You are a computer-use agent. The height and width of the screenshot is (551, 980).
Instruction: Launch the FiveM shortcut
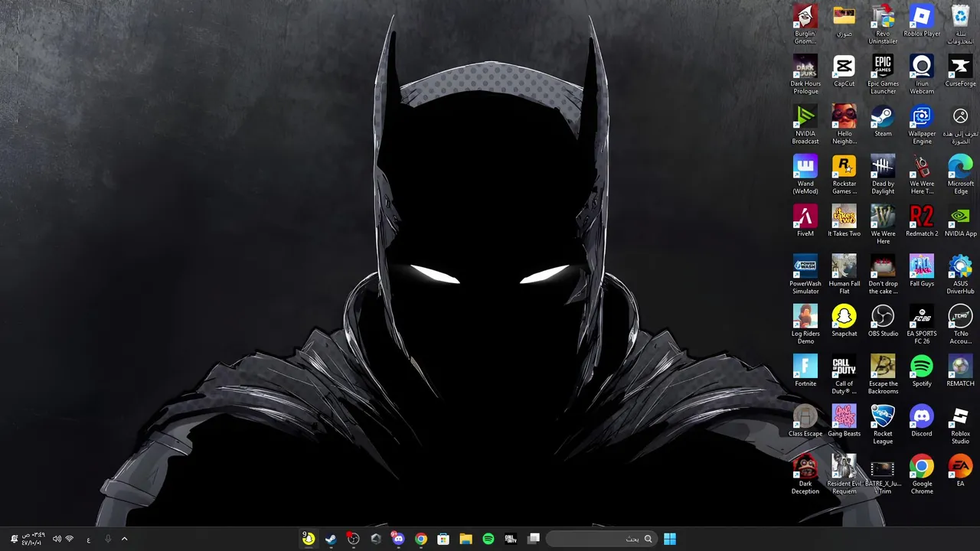pyautogui.click(x=805, y=220)
